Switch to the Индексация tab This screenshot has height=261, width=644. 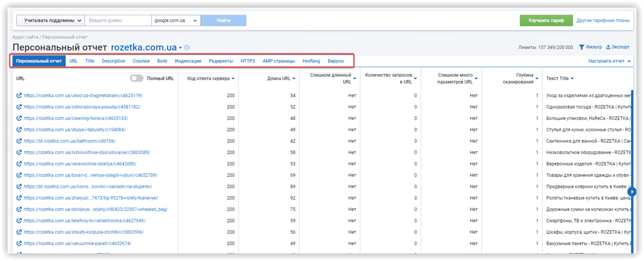(x=188, y=61)
